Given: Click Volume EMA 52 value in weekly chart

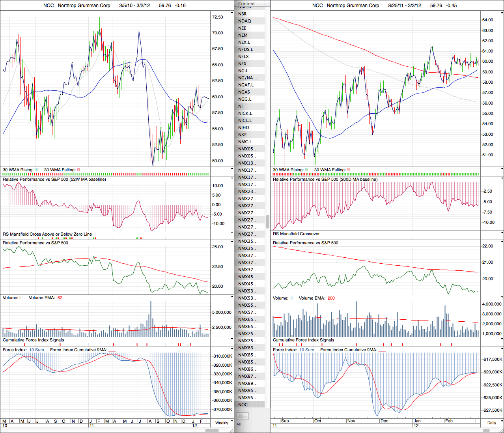Looking at the screenshot, I should point(60,298).
